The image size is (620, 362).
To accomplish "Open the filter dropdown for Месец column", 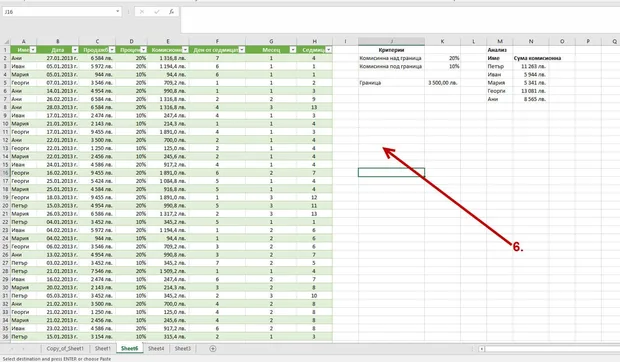I will 293,50.
